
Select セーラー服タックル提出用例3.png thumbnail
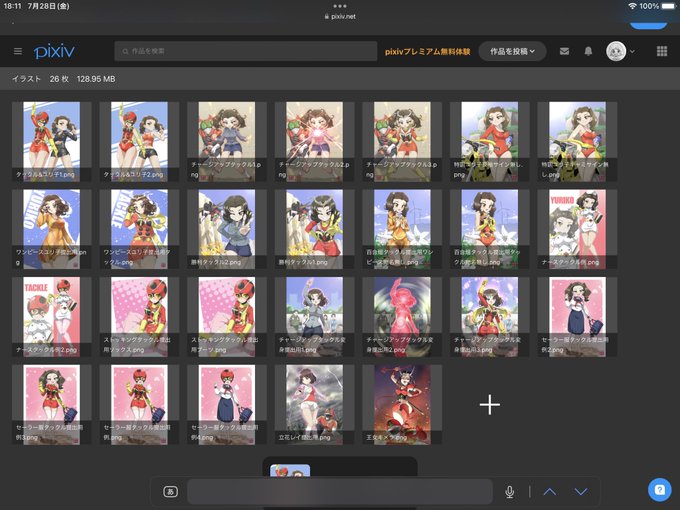(x=52, y=404)
